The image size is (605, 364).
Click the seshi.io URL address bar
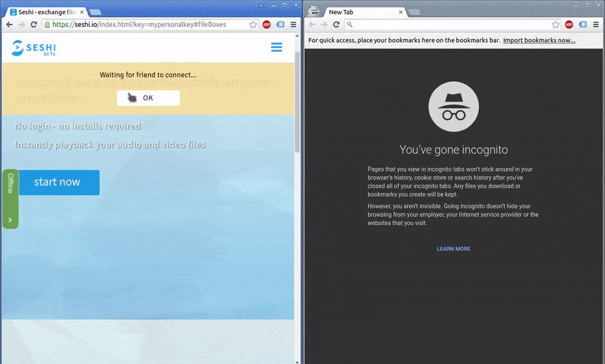point(145,25)
